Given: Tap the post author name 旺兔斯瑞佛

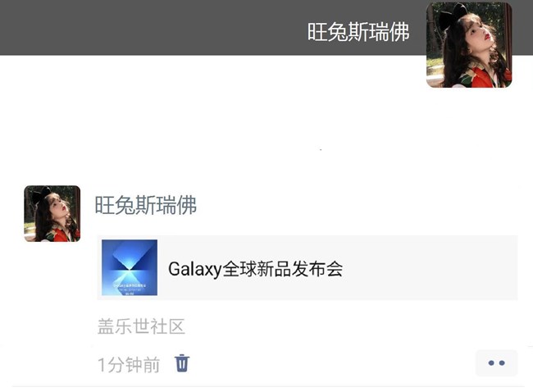Looking at the screenshot, I should point(145,205).
